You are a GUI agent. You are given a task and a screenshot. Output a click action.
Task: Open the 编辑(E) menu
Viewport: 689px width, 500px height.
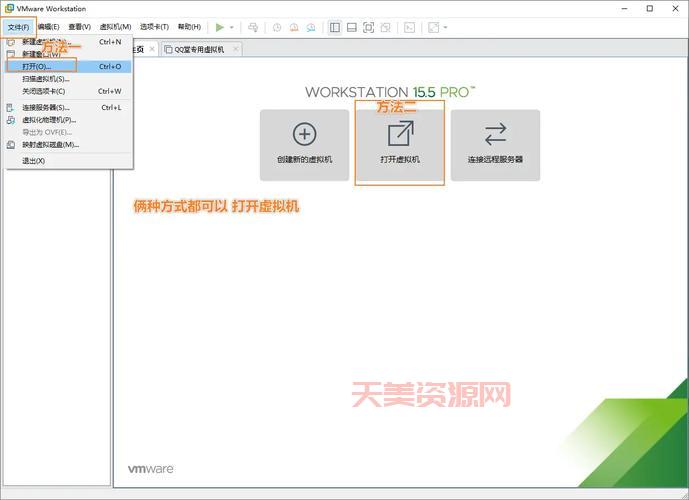click(x=48, y=27)
